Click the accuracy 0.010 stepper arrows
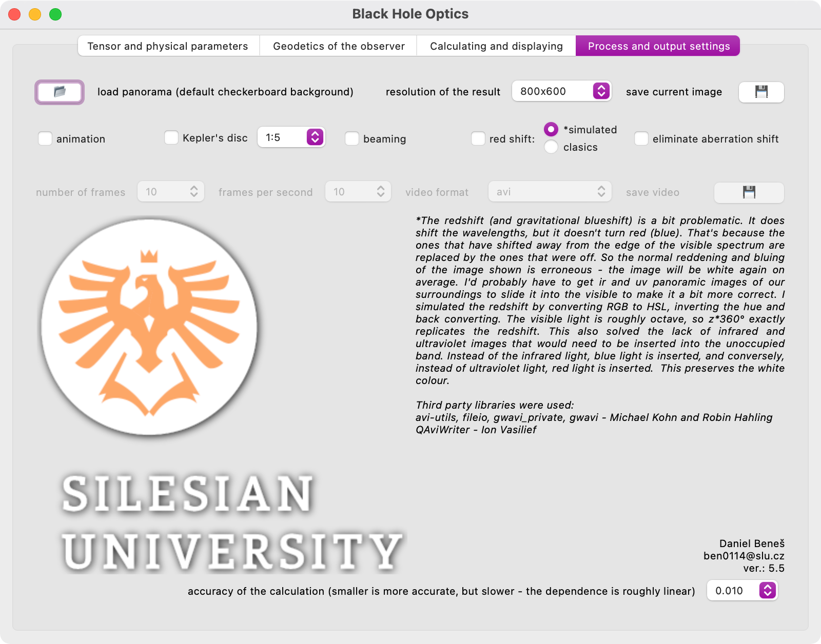The width and height of the screenshot is (821, 644). click(768, 591)
